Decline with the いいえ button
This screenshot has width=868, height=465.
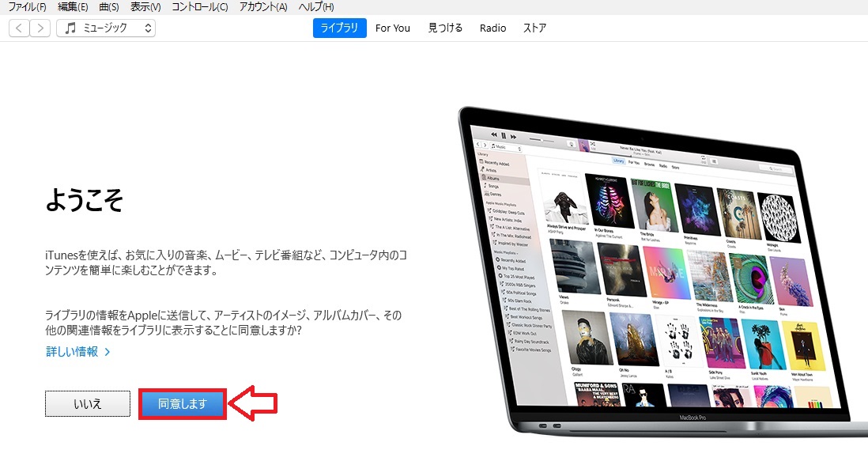click(x=88, y=404)
